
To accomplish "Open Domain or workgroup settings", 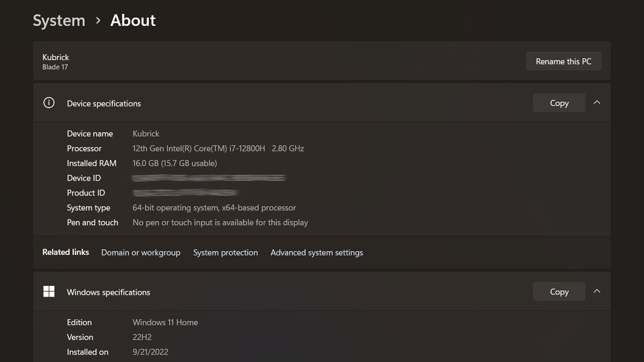I will [141, 252].
